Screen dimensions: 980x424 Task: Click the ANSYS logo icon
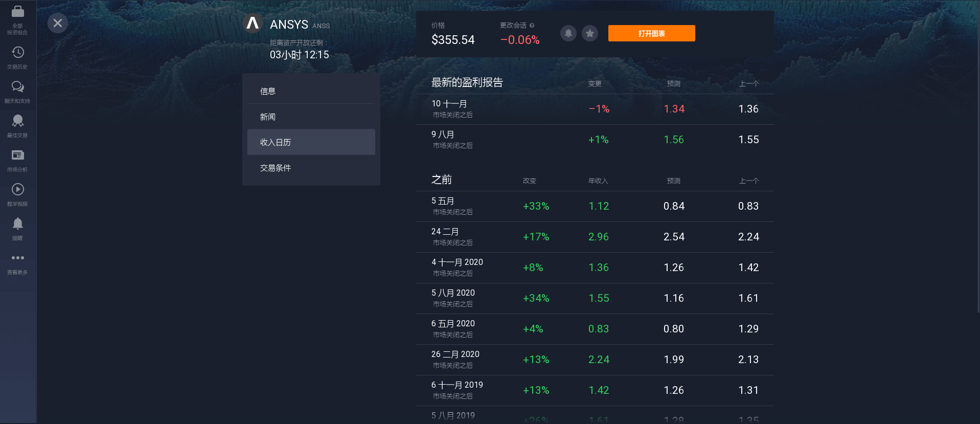pyautogui.click(x=253, y=24)
